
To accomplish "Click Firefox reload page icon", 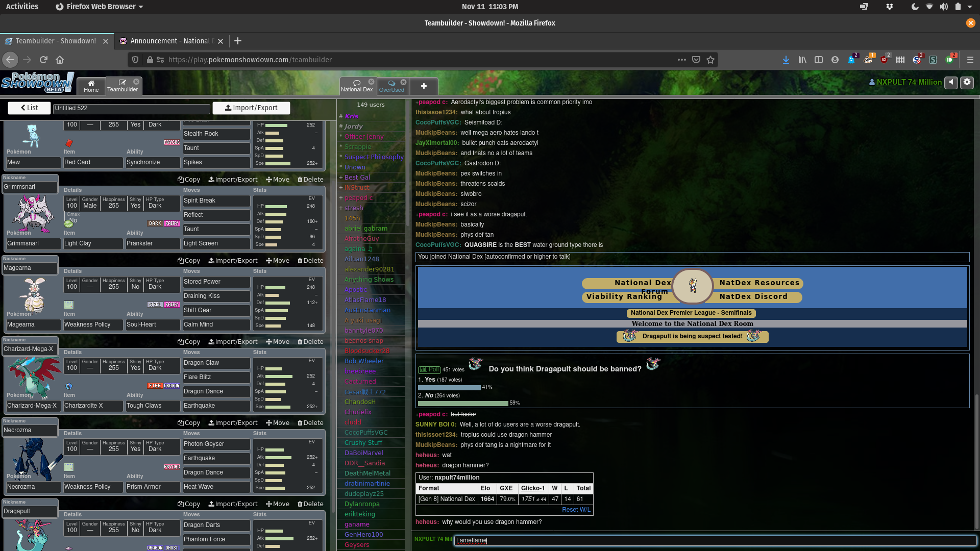I will pos(43,60).
